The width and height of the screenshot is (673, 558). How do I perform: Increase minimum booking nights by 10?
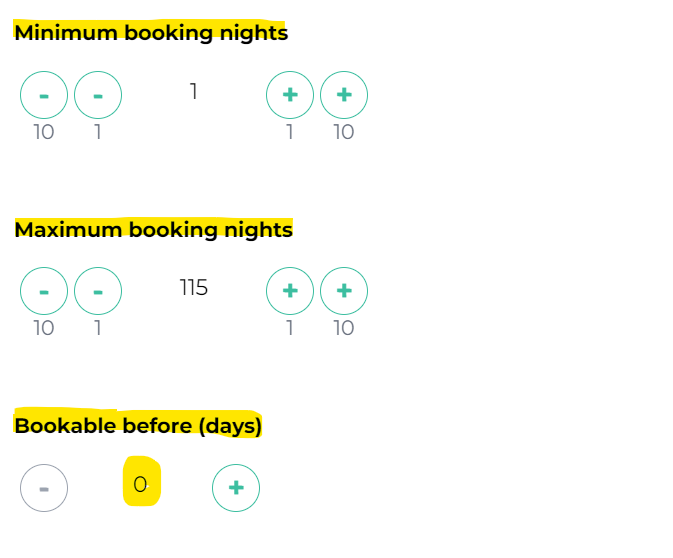pyautogui.click(x=344, y=95)
